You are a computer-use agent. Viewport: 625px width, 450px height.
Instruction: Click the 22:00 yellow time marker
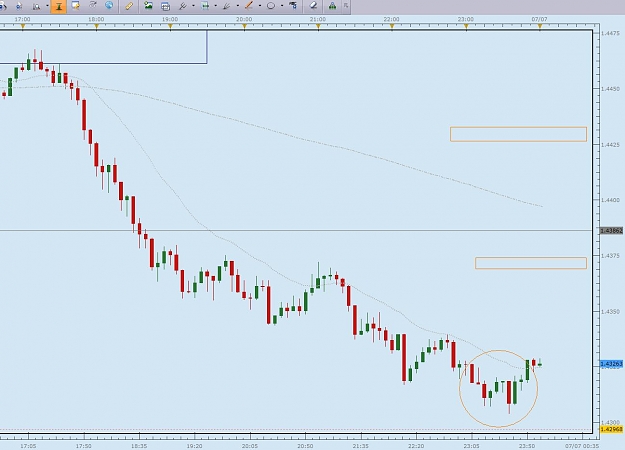click(x=392, y=27)
